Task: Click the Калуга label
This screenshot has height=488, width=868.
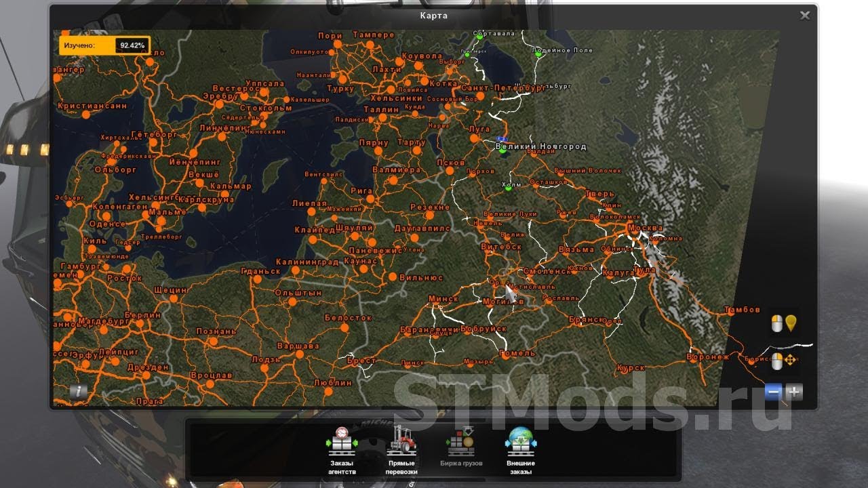Action: [618, 272]
